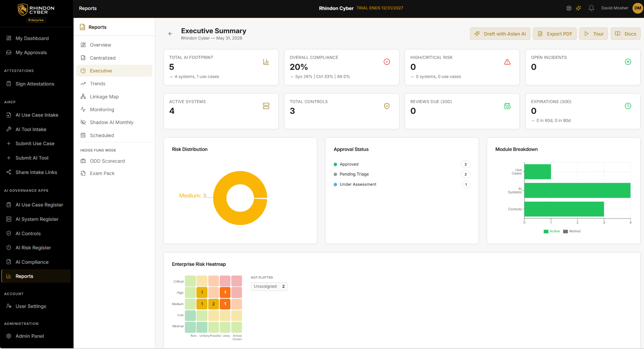Open the ODD Scorecard
The width and height of the screenshot is (644, 349).
pyautogui.click(x=114, y=161)
